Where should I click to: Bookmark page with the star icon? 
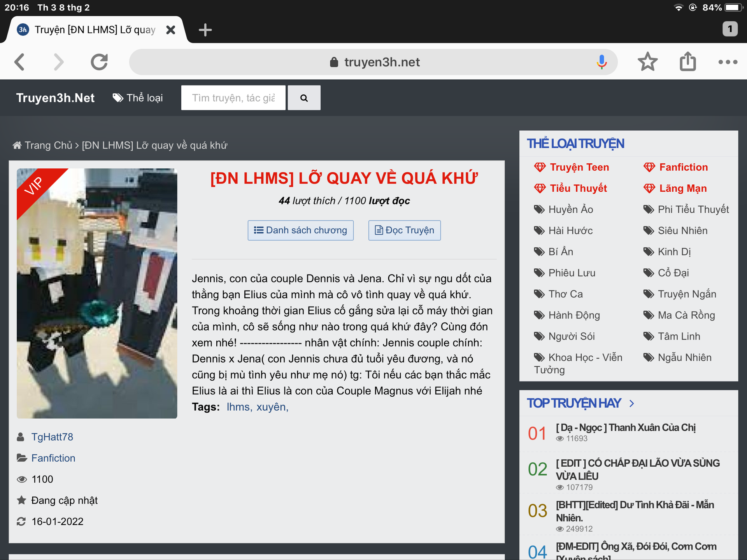pos(647,62)
